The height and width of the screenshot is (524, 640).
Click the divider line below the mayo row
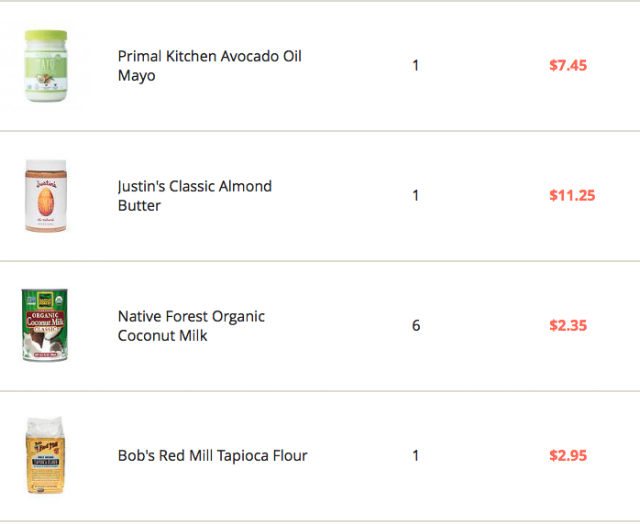click(x=320, y=131)
